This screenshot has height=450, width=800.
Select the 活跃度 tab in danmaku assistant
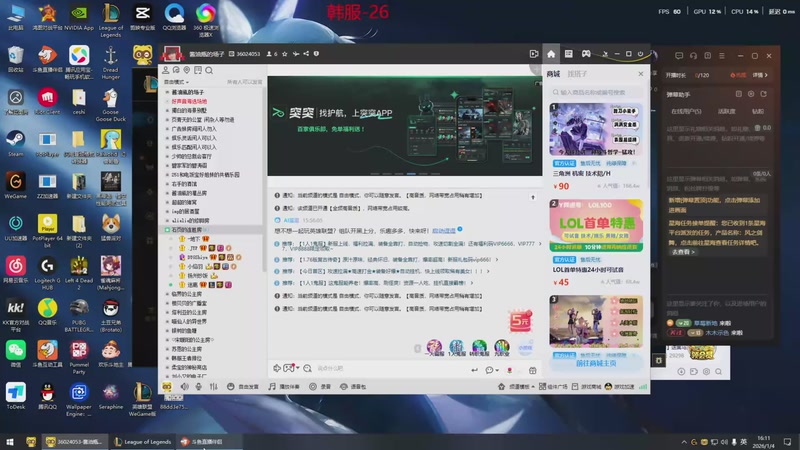(727, 111)
